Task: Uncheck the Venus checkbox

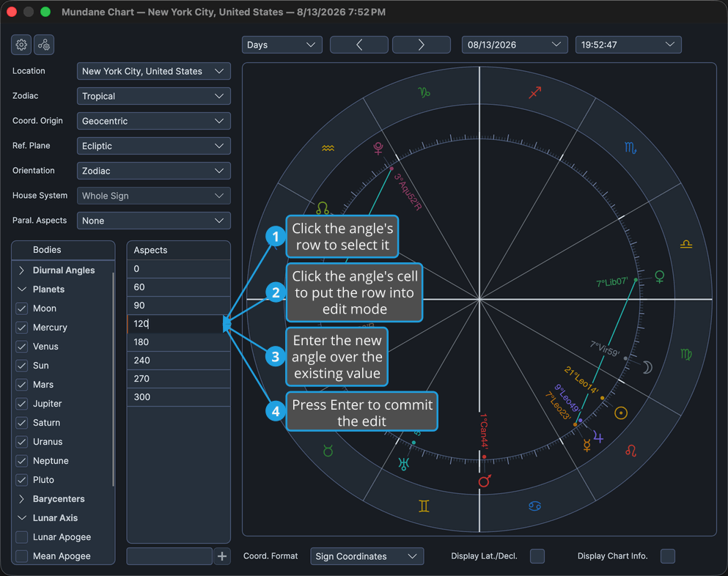Action: pyautogui.click(x=22, y=346)
